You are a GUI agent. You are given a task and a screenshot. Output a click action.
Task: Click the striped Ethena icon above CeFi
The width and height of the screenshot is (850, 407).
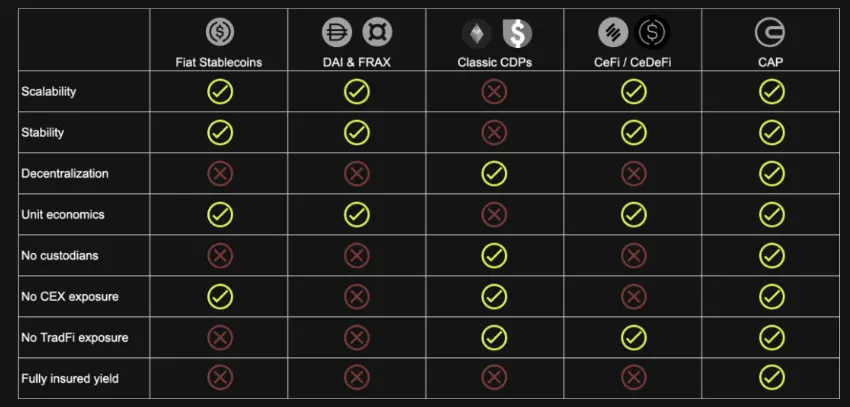[613, 32]
